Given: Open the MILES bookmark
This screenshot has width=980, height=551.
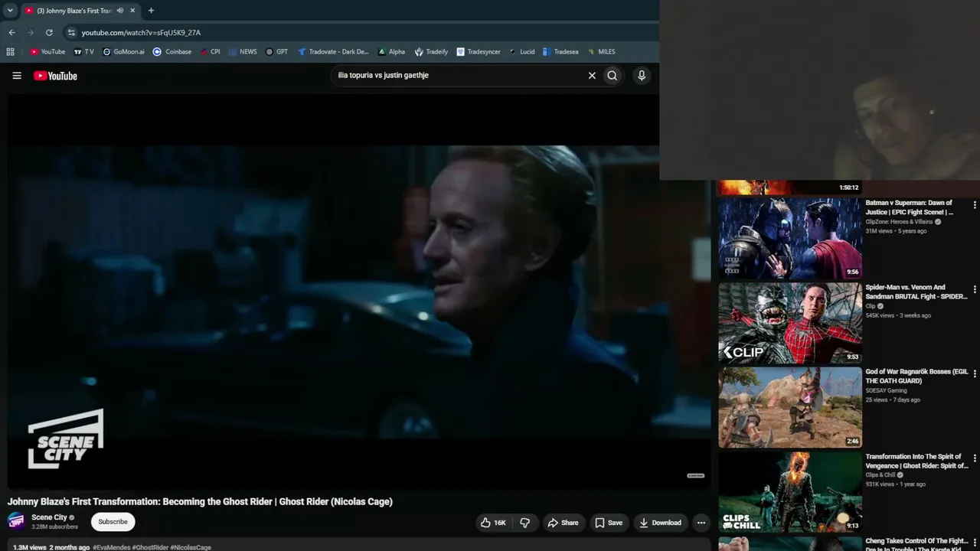Looking at the screenshot, I should 601,52.
